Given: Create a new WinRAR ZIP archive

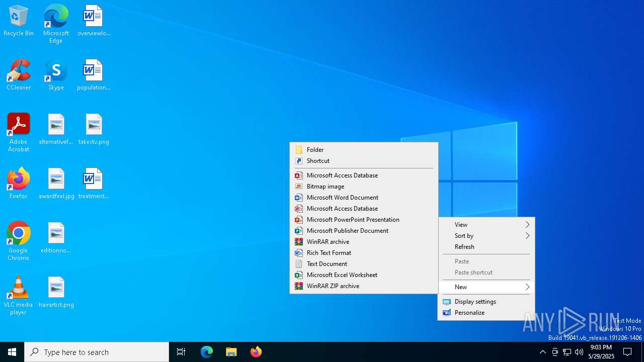Looking at the screenshot, I should click(364, 286).
